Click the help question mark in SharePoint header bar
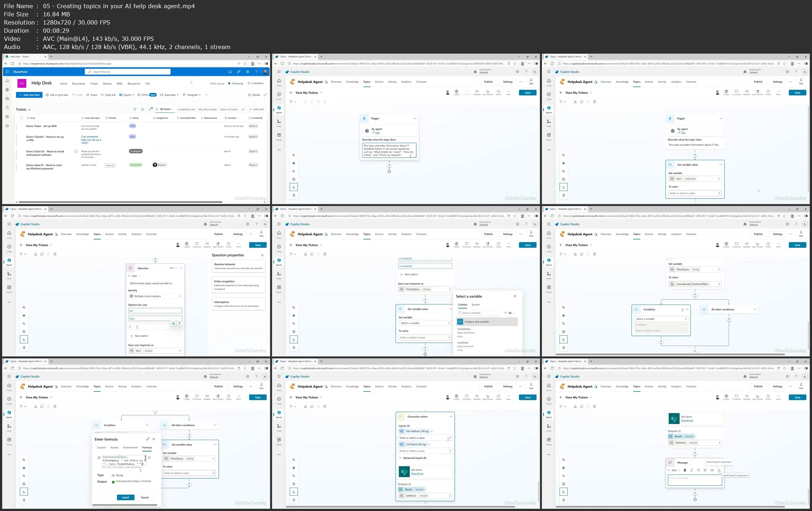The height and width of the screenshot is (511, 812). click(x=256, y=72)
